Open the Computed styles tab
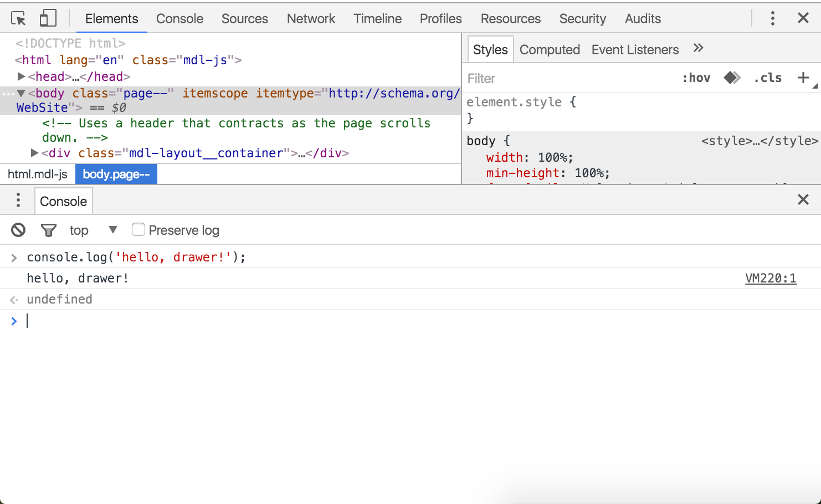This screenshot has height=504, width=821. tap(550, 50)
